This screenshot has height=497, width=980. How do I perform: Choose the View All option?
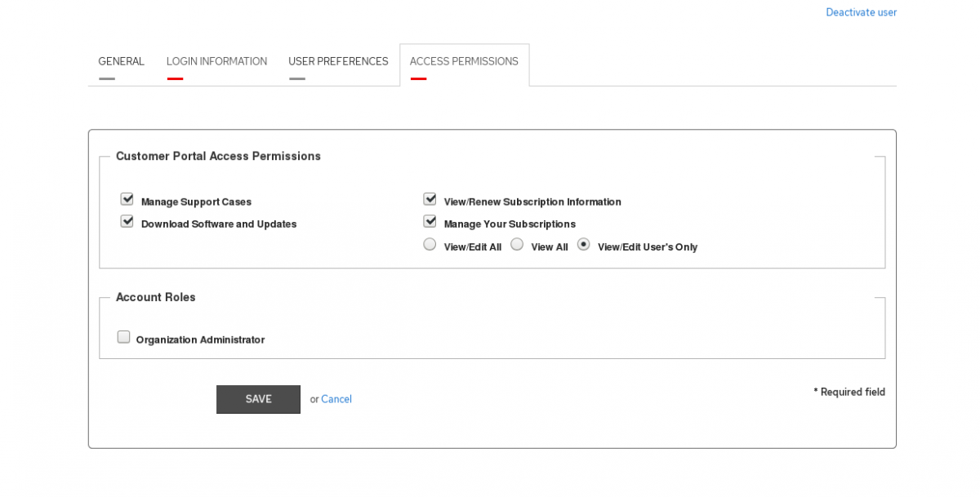pyautogui.click(x=517, y=243)
